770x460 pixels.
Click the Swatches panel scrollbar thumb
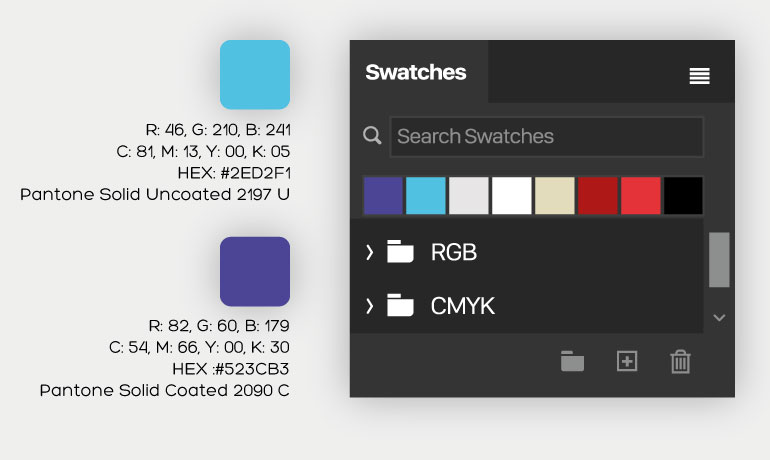pos(719,259)
